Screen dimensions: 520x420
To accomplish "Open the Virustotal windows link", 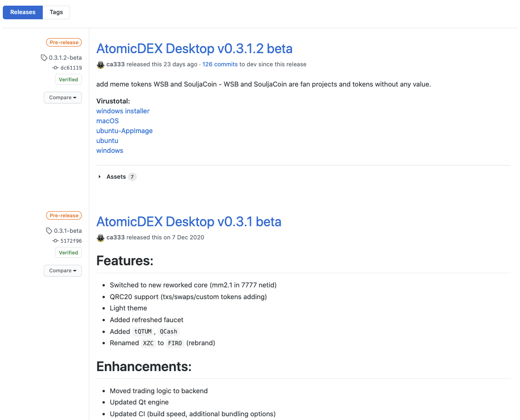I will [x=110, y=151].
